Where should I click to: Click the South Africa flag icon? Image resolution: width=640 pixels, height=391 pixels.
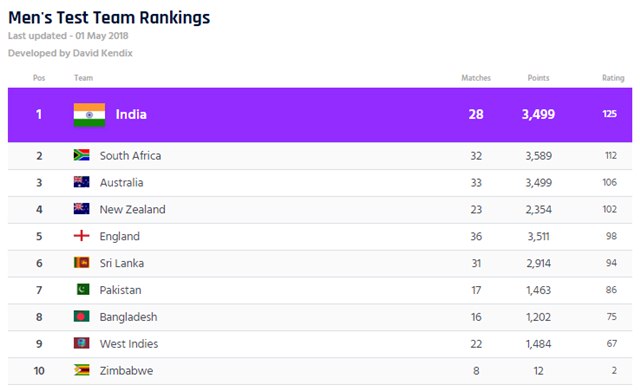82,155
